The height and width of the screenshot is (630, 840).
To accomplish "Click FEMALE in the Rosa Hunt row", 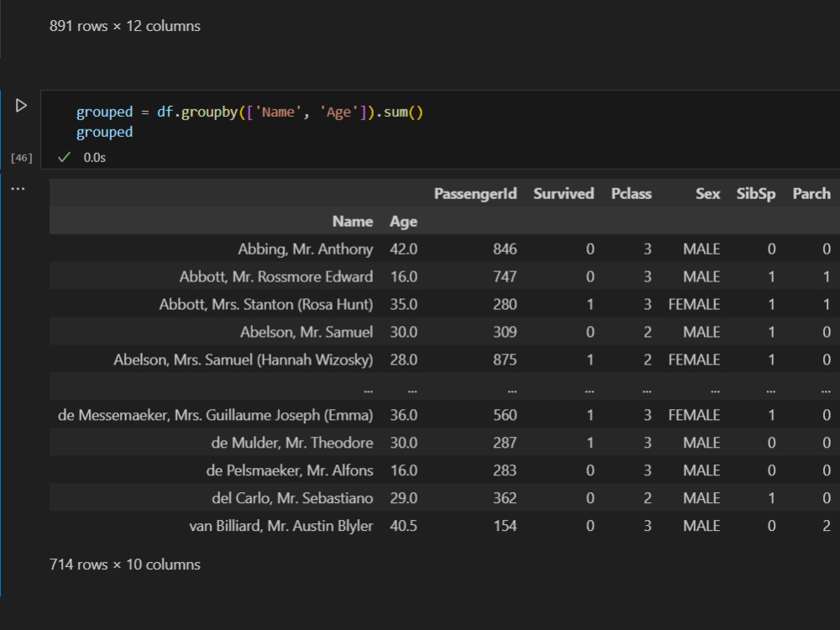I will click(x=694, y=304).
